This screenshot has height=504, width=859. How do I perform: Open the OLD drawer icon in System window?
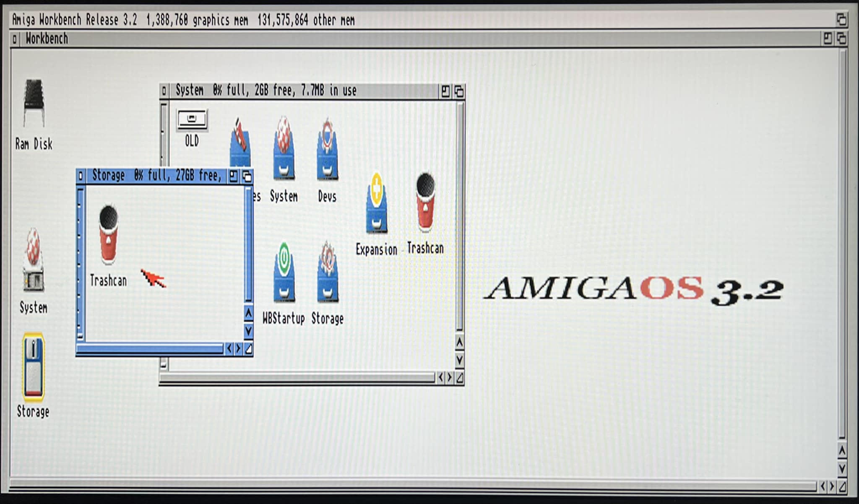tap(192, 119)
